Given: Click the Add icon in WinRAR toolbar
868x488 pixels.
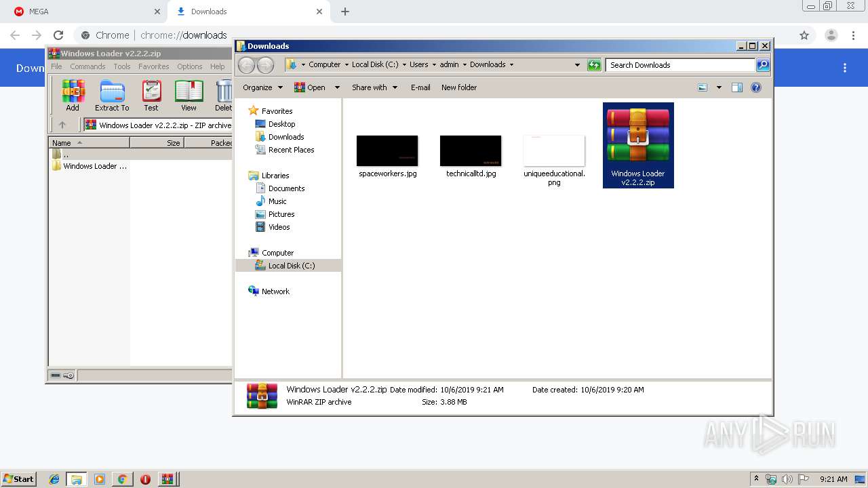Looking at the screenshot, I should pyautogui.click(x=73, y=96).
